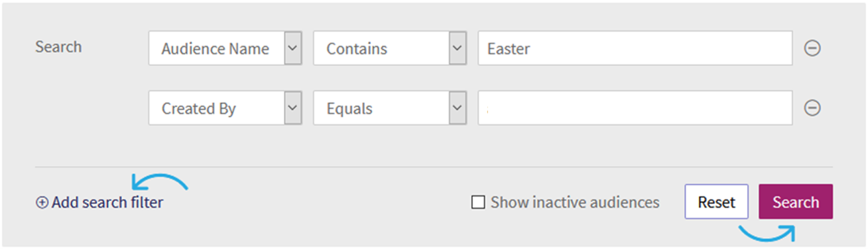Click the Show inactive audiences label text
The image size is (868, 249).
tap(575, 203)
